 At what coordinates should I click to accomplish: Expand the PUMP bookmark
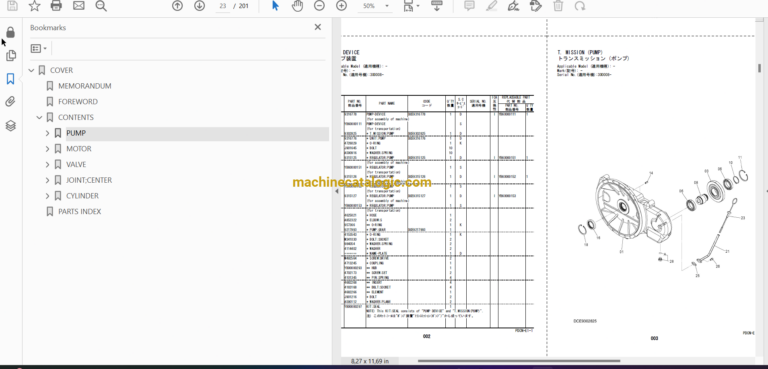[48, 133]
